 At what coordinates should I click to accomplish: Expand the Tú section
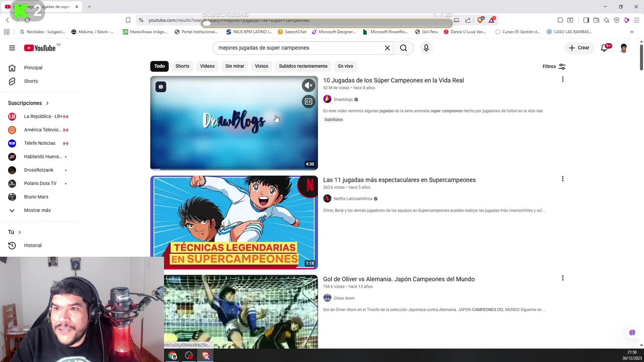pyautogui.click(x=15, y=232)
